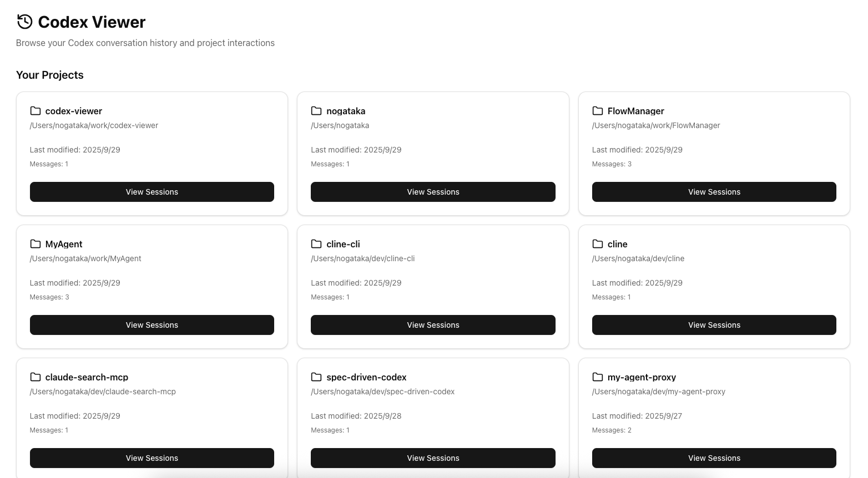Click the Codex Viewer page title
868x478 pixels.
(x=92, y=22)
